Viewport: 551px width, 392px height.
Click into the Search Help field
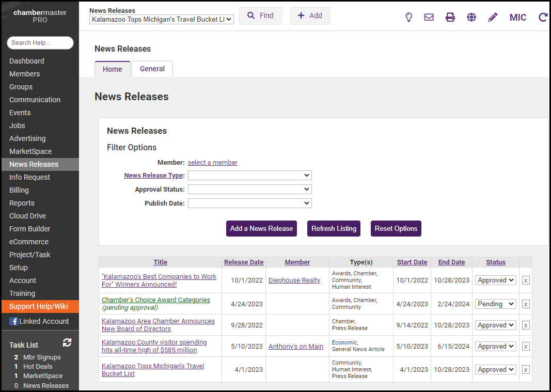(40, 43)
